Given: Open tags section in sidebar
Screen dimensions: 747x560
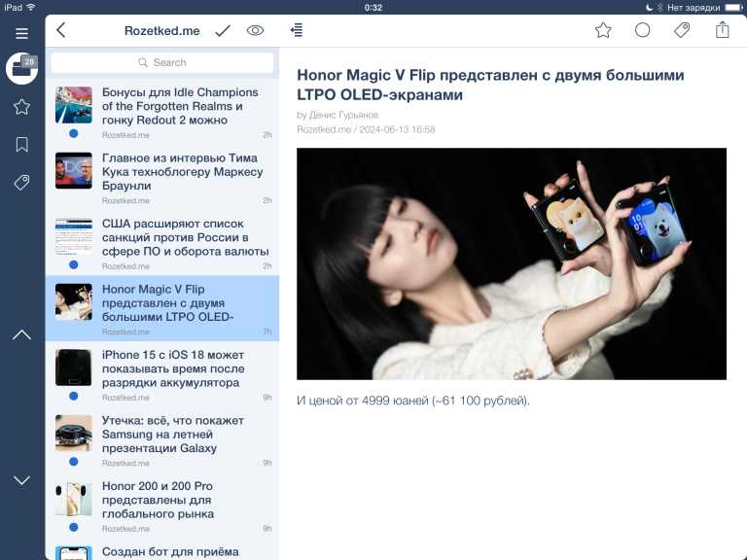Looking at the screenshot, I should (x=22, y=182).
